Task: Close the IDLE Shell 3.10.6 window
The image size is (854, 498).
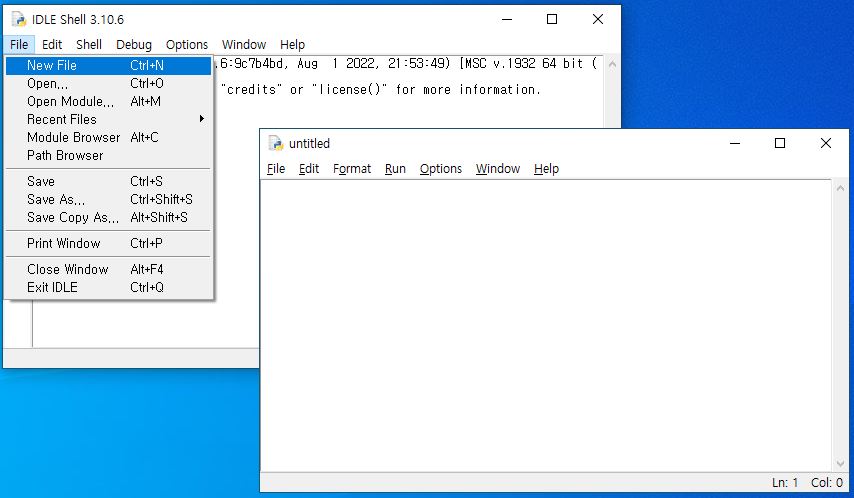Action: pyautogui.click(x=597, y=20)
